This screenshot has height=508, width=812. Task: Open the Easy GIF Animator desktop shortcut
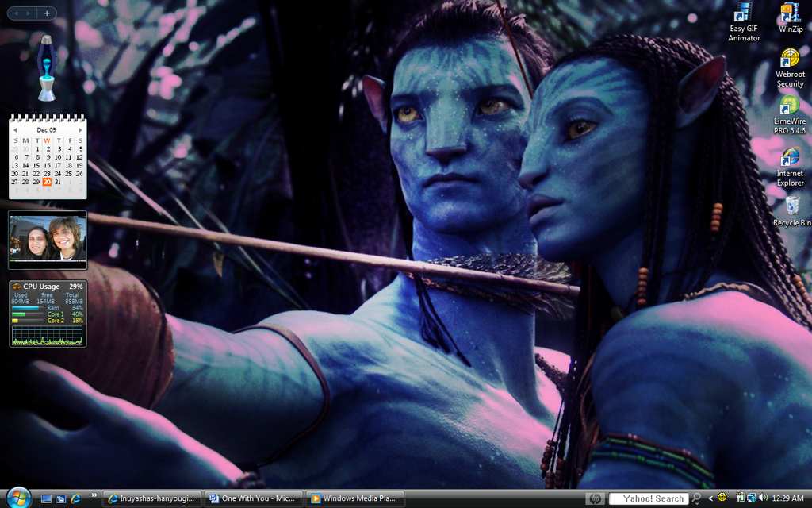(x=744, y=21)
